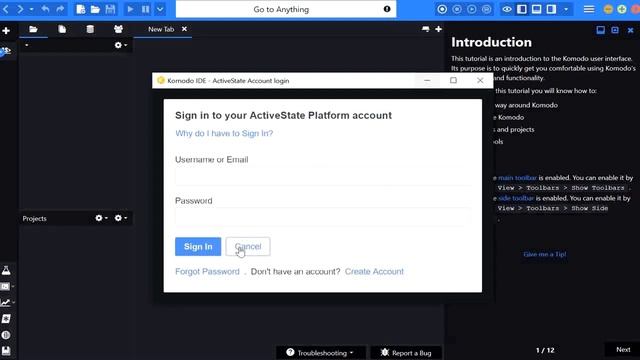Click the Report a Bug button
Screen dimensions: 640x360
click(406, 353)
